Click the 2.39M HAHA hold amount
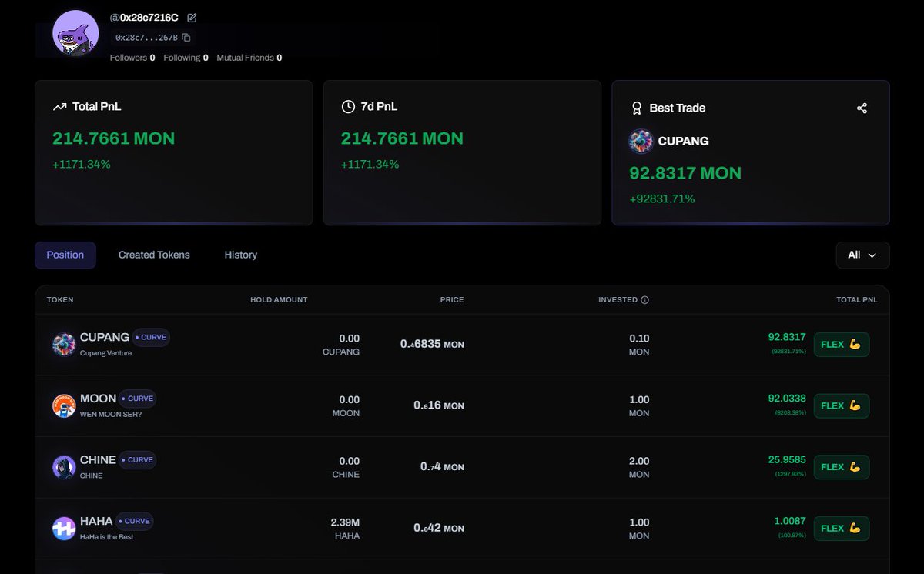This screenshot has height=574, width=924. (345, 529)
